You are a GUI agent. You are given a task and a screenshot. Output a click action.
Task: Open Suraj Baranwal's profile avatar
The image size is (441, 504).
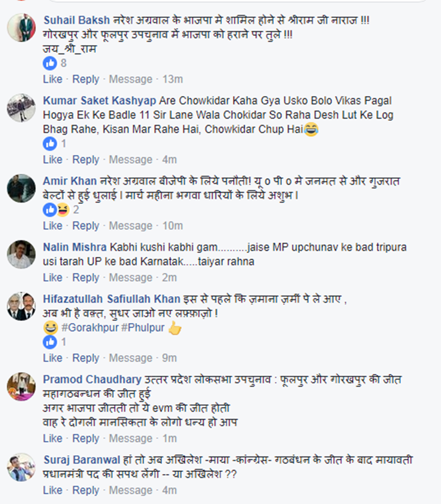pos(21,467)
